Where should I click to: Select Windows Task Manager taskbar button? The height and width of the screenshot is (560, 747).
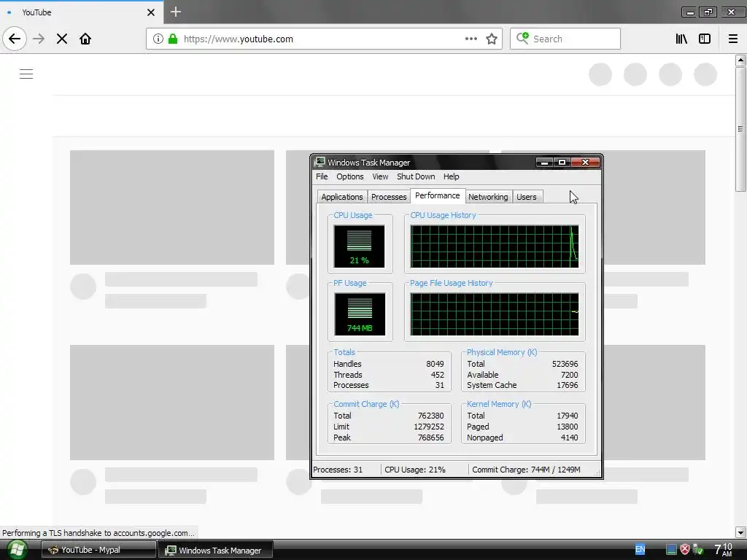(x=215, y=550)
